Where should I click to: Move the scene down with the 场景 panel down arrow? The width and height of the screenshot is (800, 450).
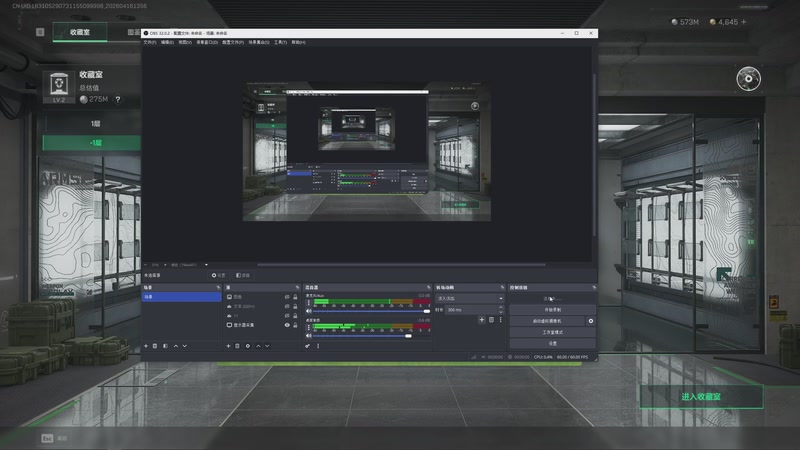(185, 346)
